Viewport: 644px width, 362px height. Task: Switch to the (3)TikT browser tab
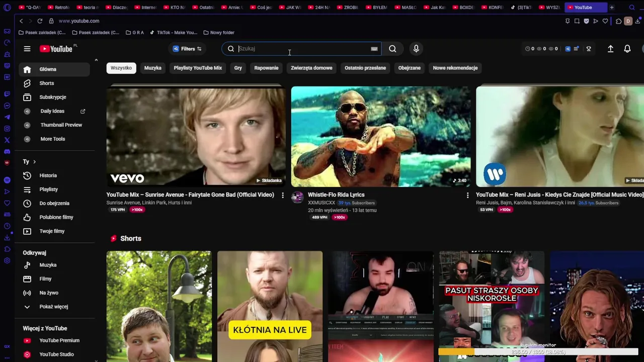(521, 8)
